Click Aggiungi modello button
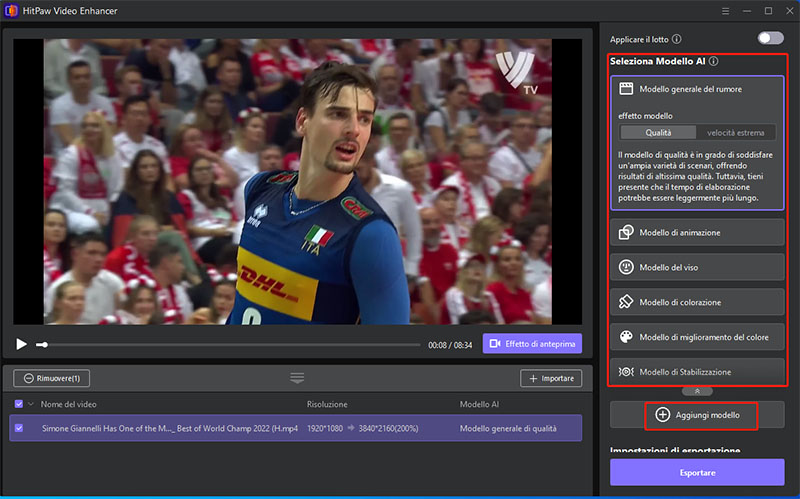This screenshot has height=499, width=800. click(698, 414)
